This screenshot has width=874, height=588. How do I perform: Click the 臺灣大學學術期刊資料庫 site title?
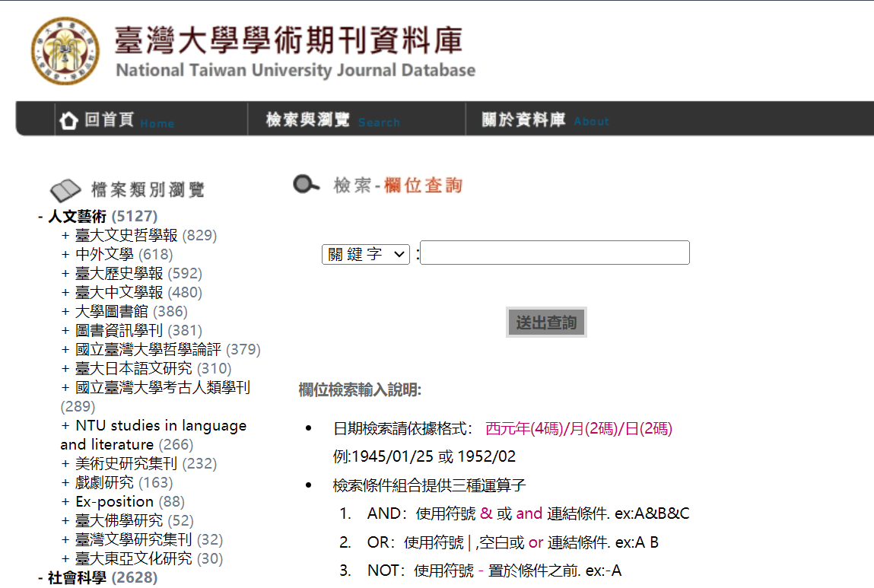[x=289, y=40]
